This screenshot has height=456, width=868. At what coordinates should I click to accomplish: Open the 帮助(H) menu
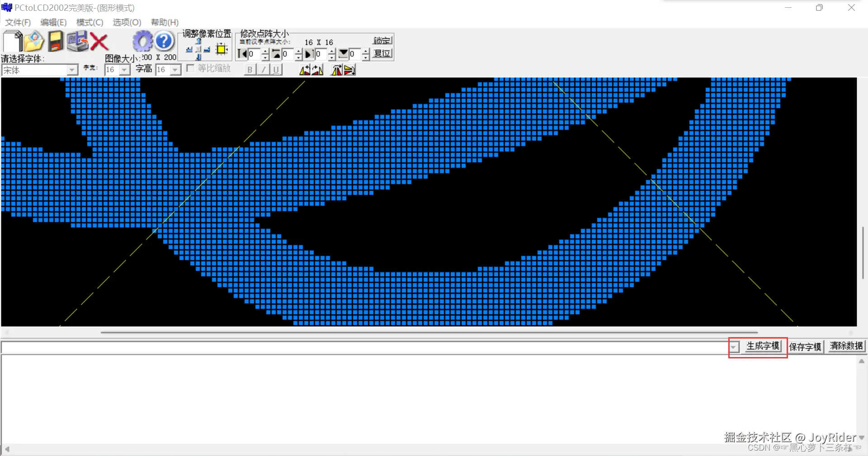(165, 22)
